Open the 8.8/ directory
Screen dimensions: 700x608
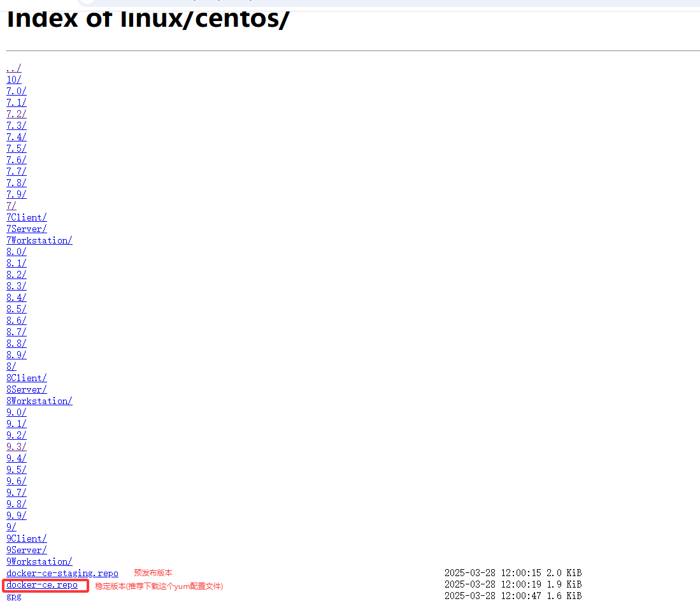(x=17, y=344)
